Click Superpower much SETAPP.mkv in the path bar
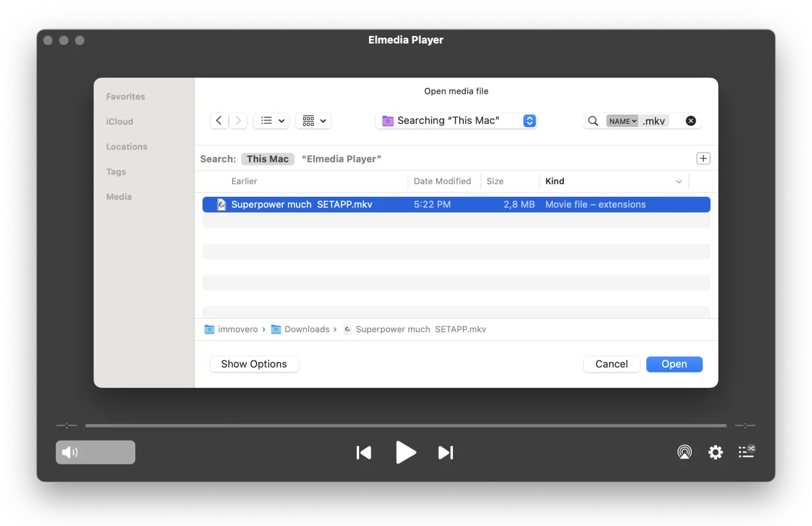The height and width of the screenshot is (526, 812). [415, 329]
